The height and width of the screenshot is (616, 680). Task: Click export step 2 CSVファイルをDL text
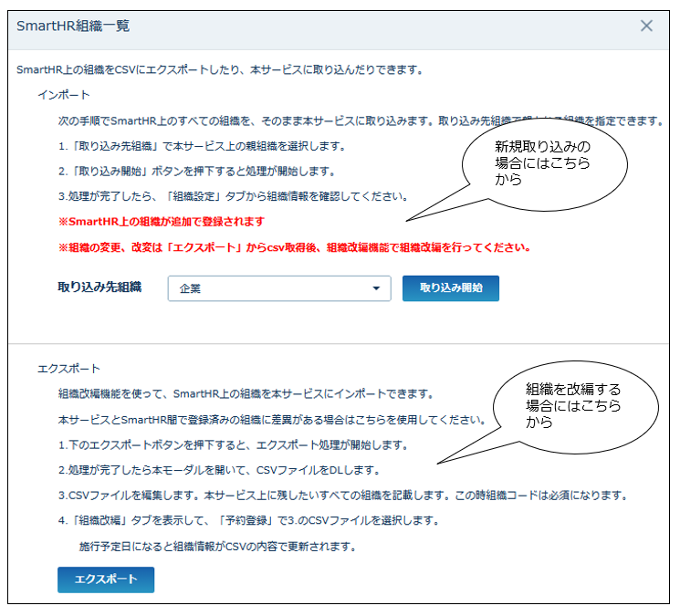[219, 470]
